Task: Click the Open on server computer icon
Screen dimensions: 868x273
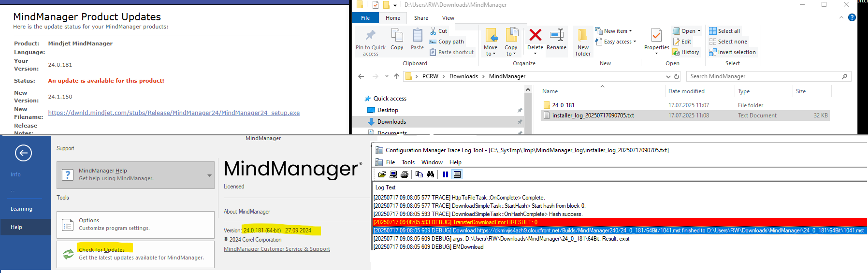Action: [393, 174]
